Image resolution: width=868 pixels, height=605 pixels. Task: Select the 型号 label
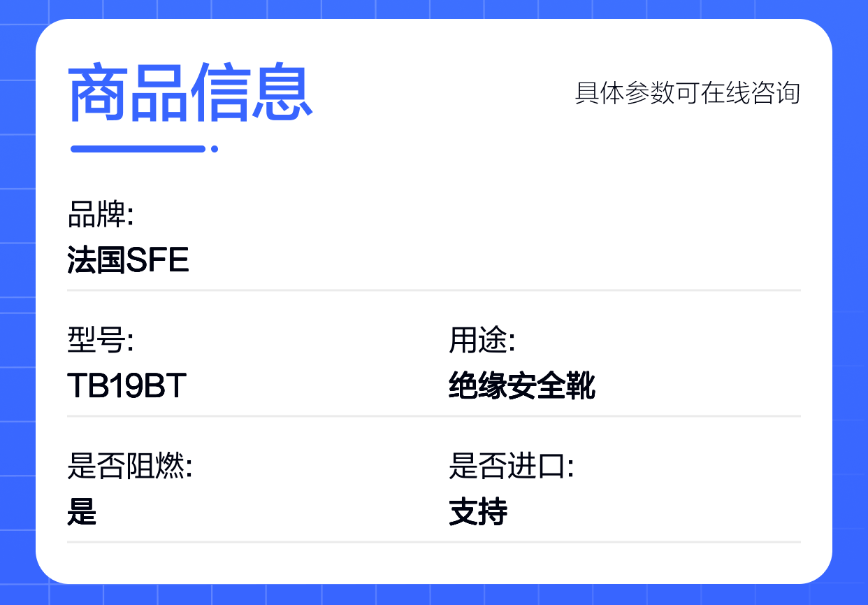(x=101, y=341)
